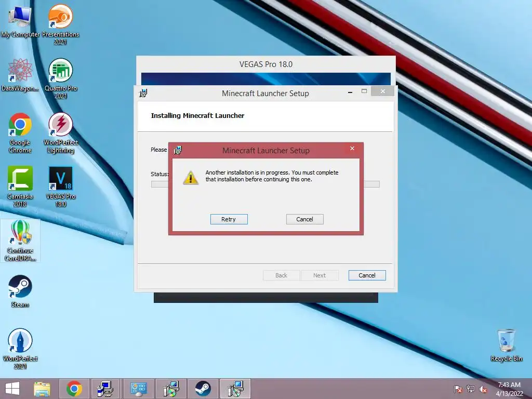Click the installer icon in the warning dialog title bar

[x=178, y=150]
